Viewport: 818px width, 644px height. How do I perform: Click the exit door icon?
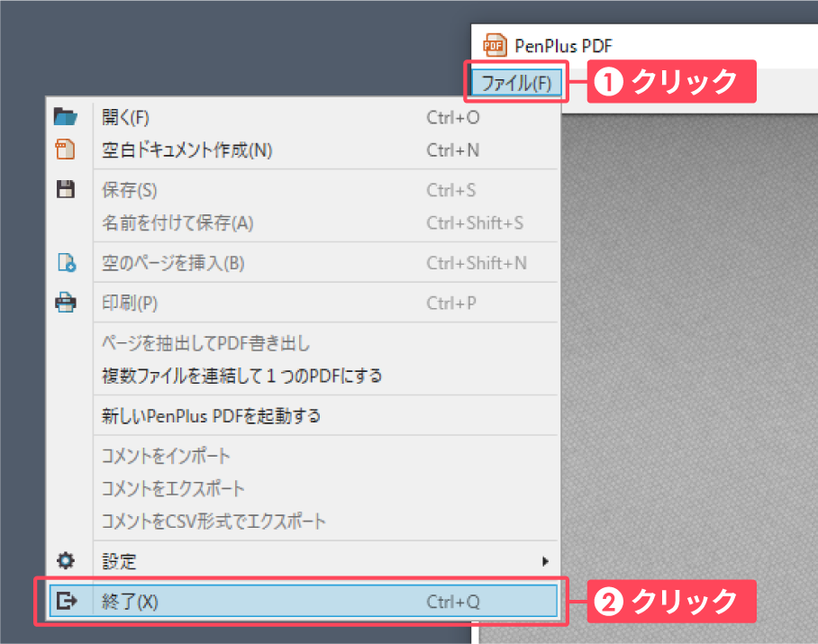click(67, 602)
